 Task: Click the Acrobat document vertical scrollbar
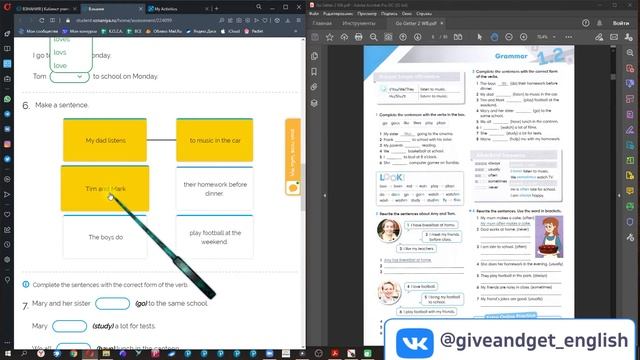point(613,77)
